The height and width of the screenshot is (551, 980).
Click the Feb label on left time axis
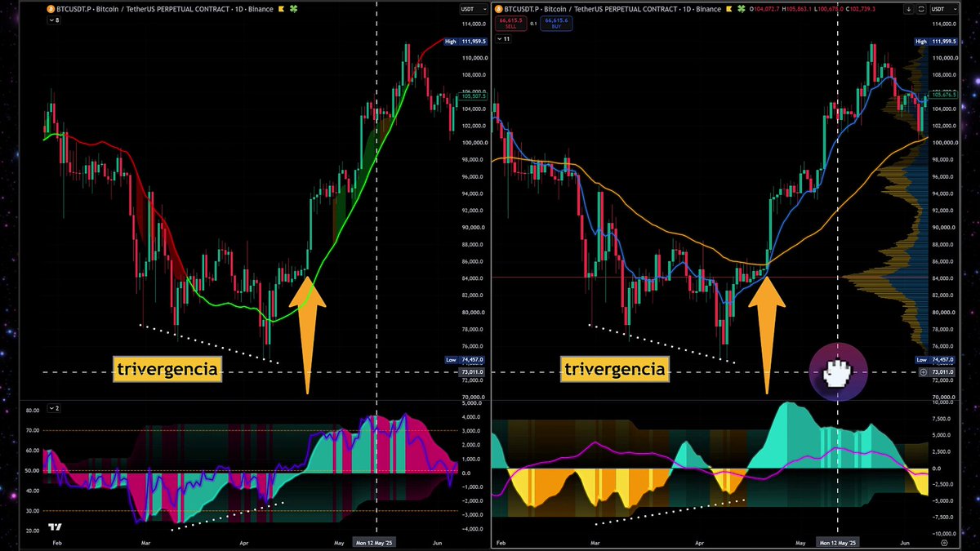[x=56, y=542]
